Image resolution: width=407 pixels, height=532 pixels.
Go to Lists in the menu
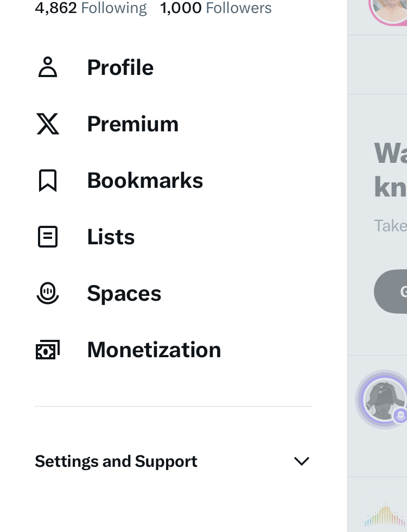click(x=111, y=237)
